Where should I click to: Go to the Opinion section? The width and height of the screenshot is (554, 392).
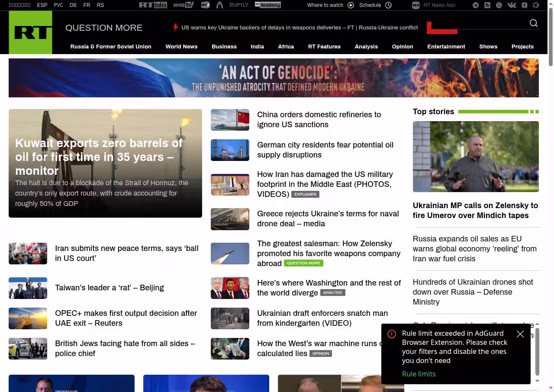coord(403,47)
